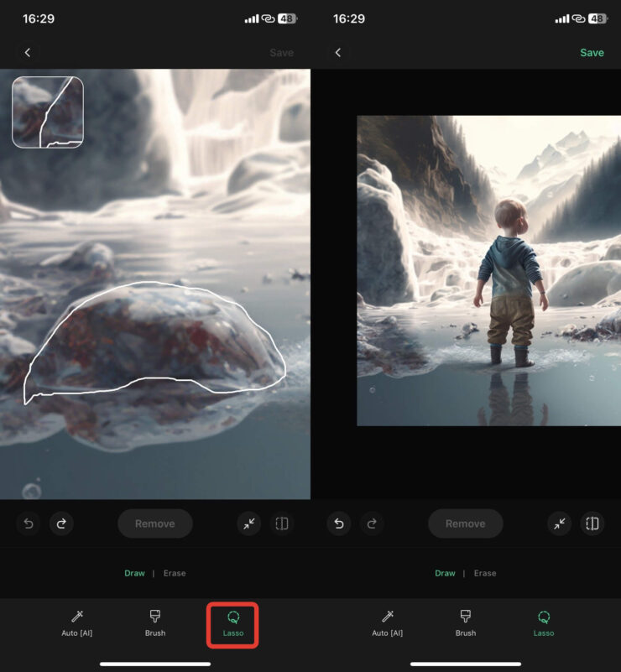This screenshot has height=672, width=621.
Task: Tap the split compare icon on left screen
Action: pos(282,524)
